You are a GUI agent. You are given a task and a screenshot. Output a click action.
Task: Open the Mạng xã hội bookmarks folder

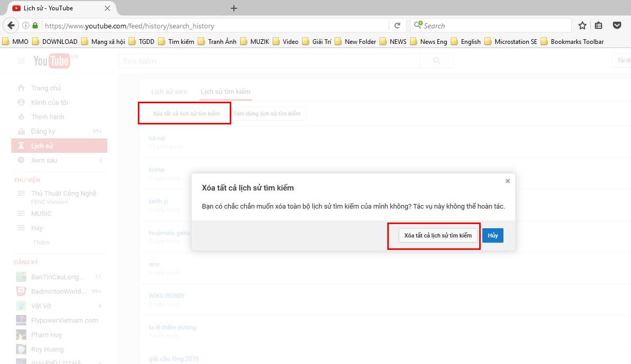(x=103, y=41)
